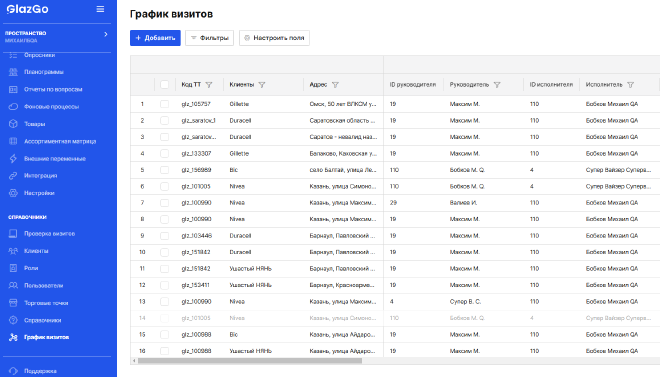Select Nivea cell in row 13
This screenshot has width=660, height=377.
237,302
